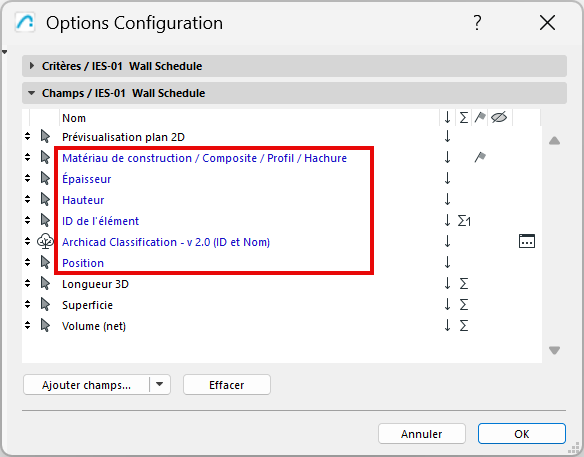The height and width of the screenshot is (457, 584).
Task: Confirm with the OK button
Action: click(522, 434)
